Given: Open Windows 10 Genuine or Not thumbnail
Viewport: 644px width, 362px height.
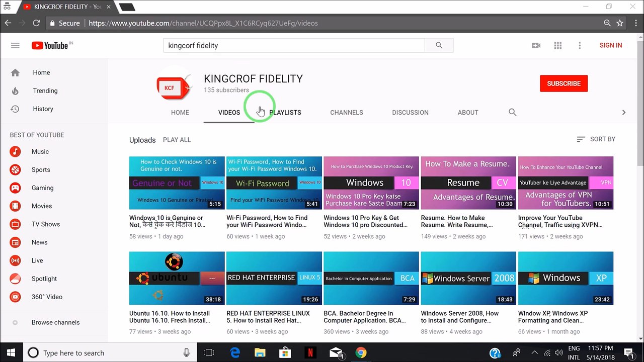Looking at the screenshot, I should coord(177,183).
